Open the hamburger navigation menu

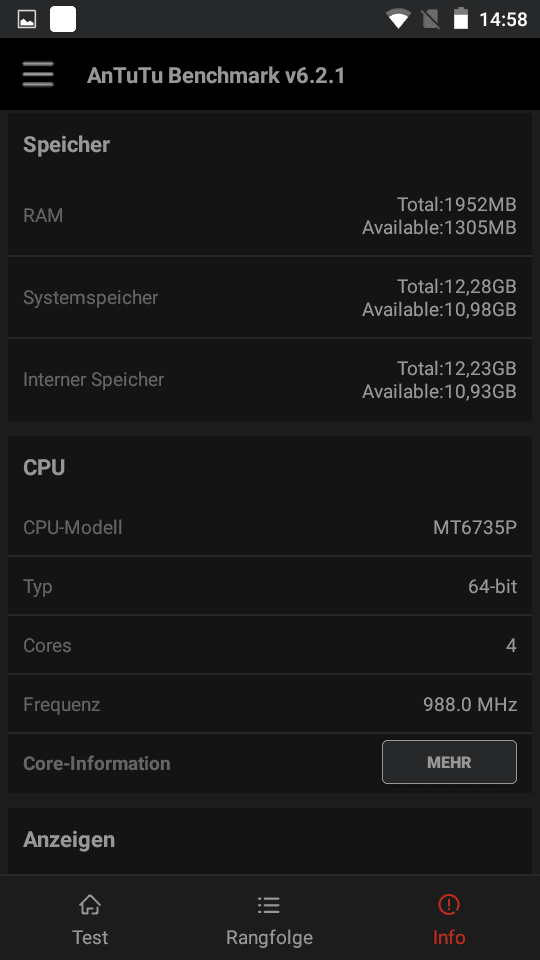point(38,75)
